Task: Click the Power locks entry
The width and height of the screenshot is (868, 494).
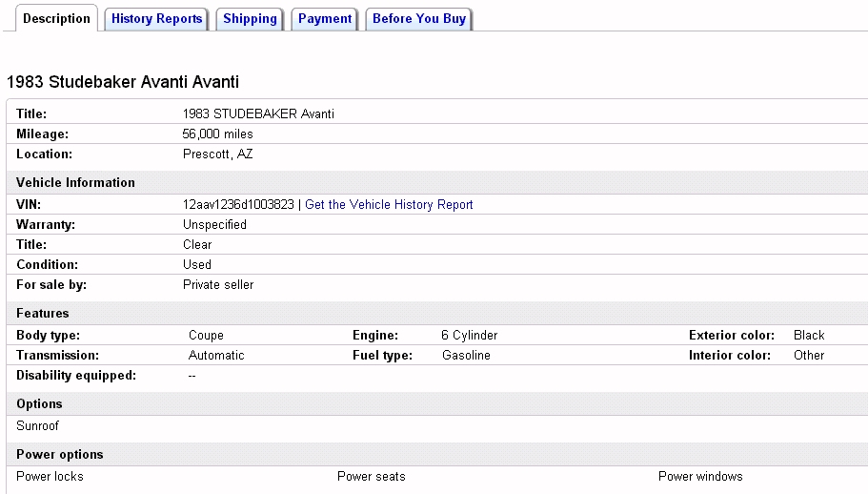Action: pos(50,477)
